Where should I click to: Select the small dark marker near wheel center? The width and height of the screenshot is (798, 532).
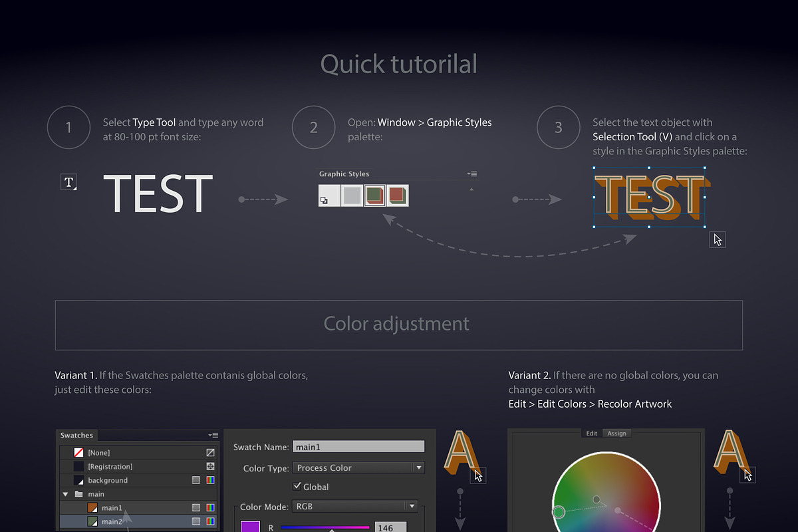click(x=597, y=499)
